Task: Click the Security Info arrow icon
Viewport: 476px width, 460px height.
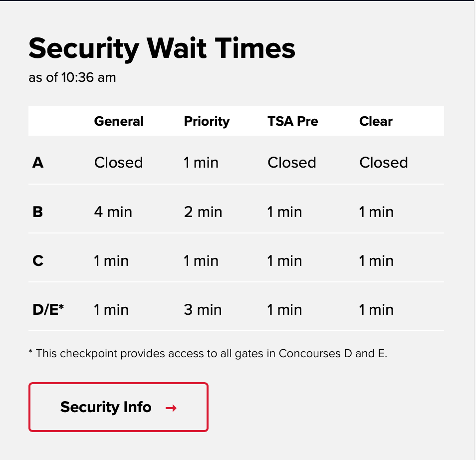Action: (x=172, y=408)
